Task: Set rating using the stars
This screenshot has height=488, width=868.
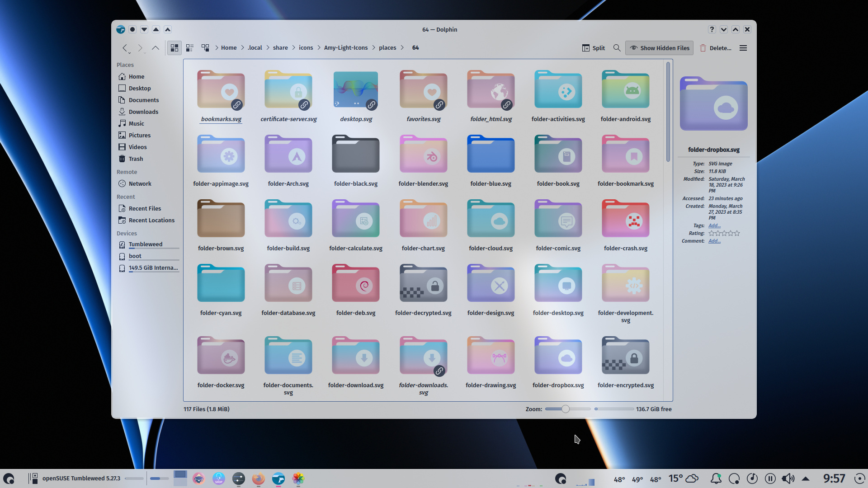Action: pyautogui.click(x=724, y=234)
